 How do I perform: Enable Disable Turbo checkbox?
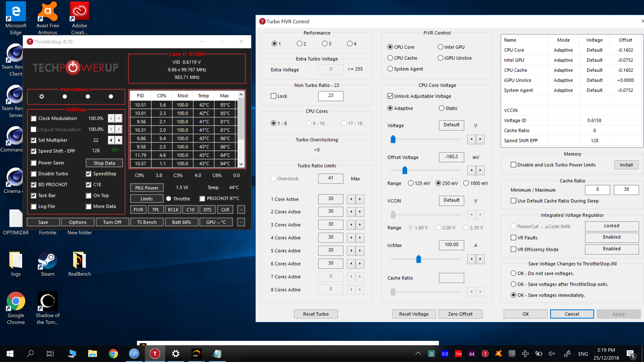pyautogui.click(x=34, y=174)
